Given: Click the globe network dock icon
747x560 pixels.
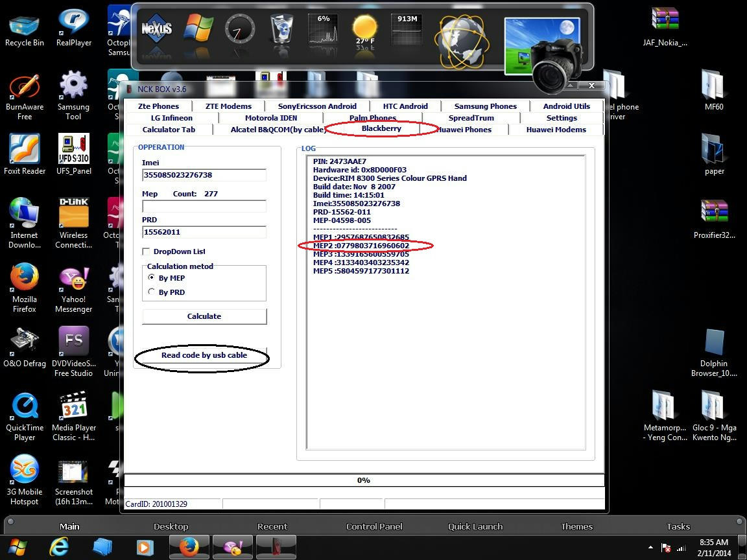Looking at the screenshot, I should coord(460,42).
